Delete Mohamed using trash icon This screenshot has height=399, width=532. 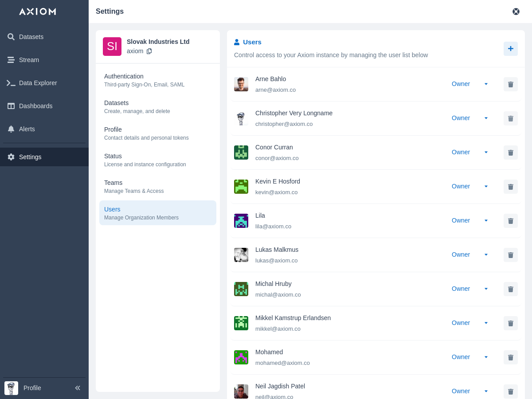coord(510,357)
